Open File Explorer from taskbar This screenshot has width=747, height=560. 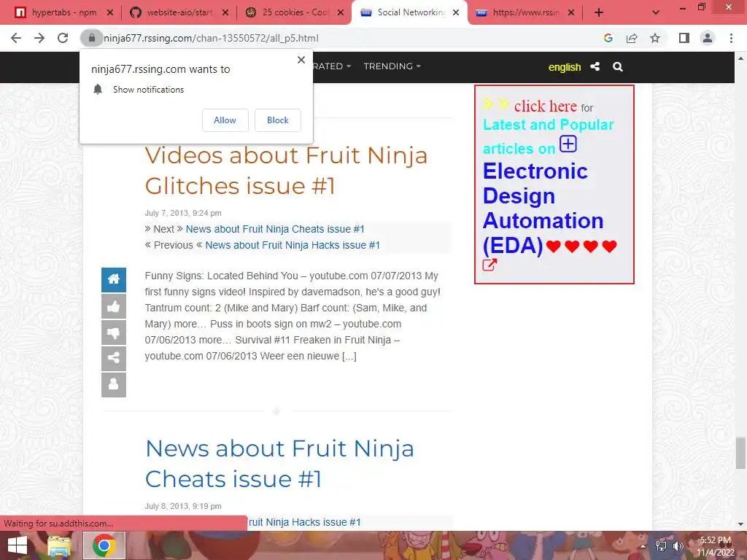point(59,545)
